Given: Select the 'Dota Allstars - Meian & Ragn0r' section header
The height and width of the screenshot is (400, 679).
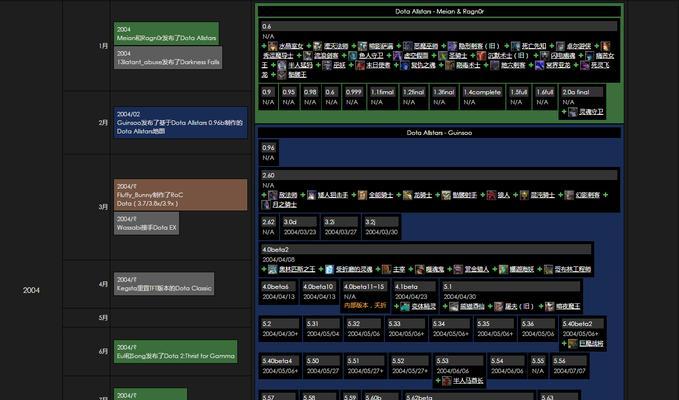Looking at the screenshot, I should 439,12.
